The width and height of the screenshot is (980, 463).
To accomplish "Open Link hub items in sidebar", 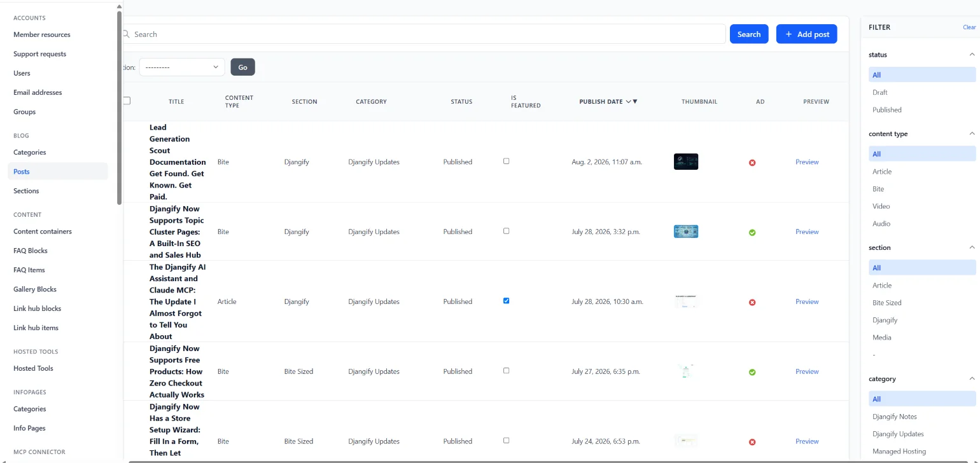I will click(x=36, y=328).
